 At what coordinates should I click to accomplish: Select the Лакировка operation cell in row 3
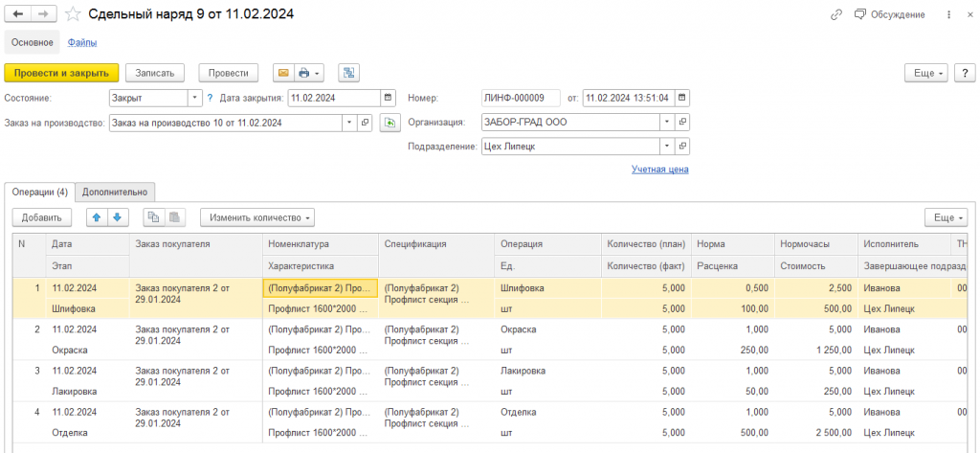547,371
